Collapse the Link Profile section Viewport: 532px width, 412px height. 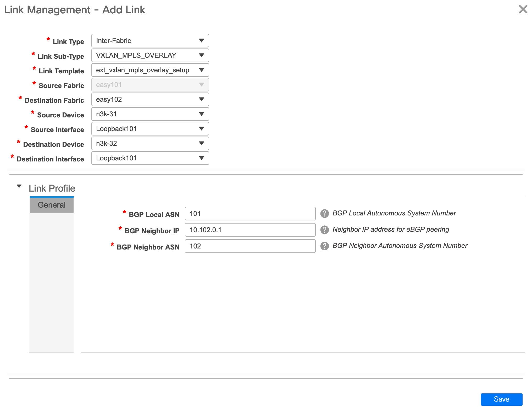(x=19, y=187)
